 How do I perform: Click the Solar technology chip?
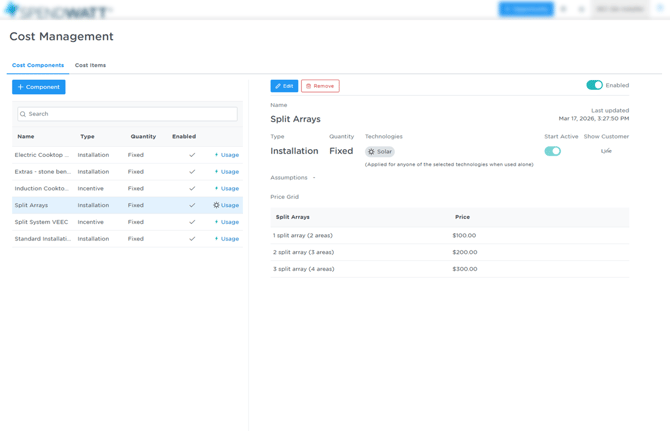click(380, 152)
